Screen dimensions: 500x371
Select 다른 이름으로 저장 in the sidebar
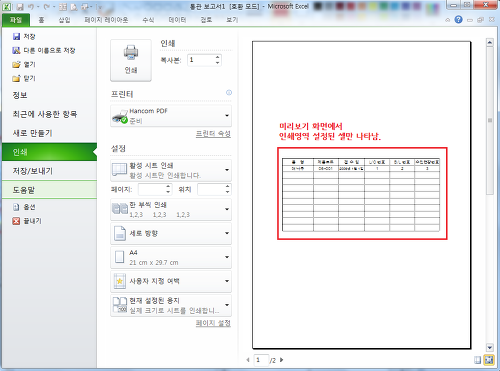click(44, 50)
